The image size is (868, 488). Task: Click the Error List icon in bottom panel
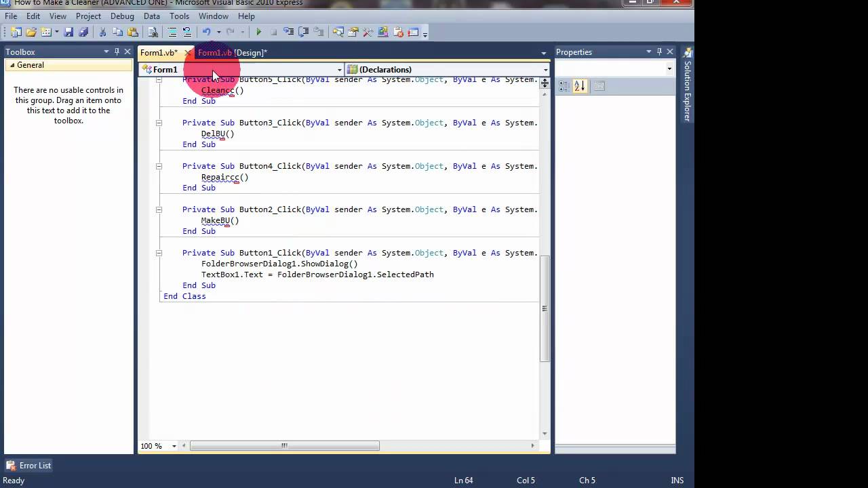(x=11, y=466)
